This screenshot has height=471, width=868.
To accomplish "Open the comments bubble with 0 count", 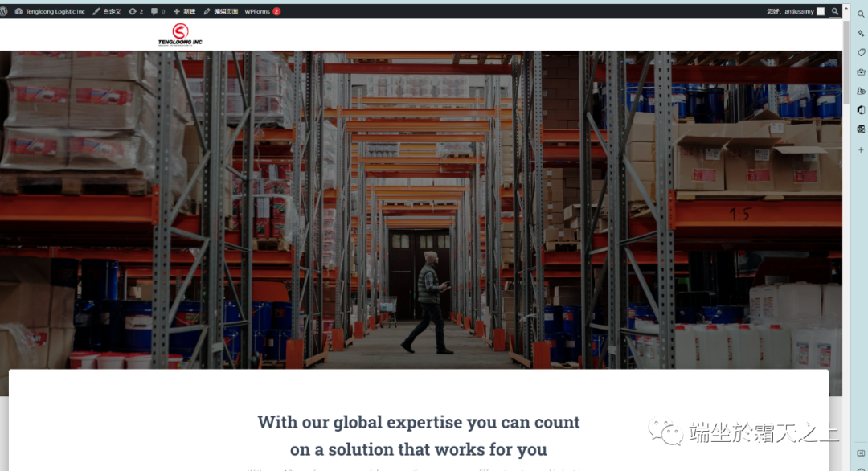I will click(158, 11).
